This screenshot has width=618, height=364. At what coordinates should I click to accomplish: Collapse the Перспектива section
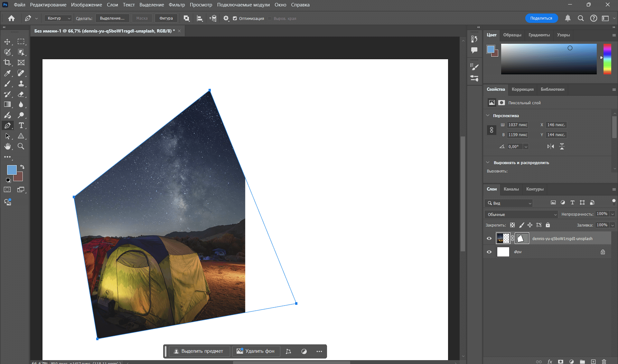point(488,116)
